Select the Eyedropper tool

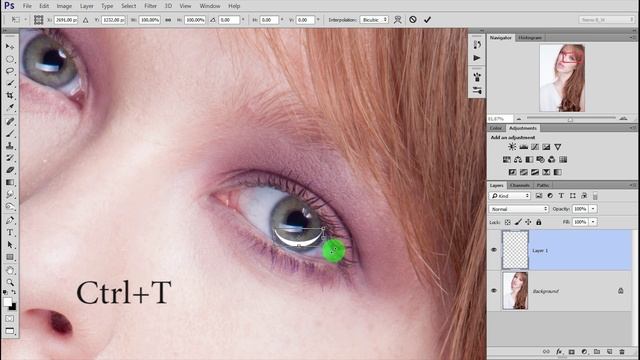(10, 107)
